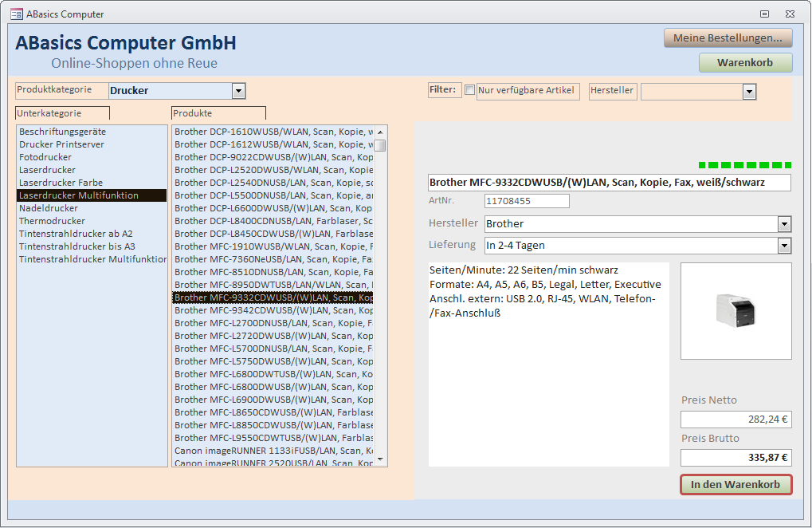The image size is (812, 528).
Task: Expand the Hersteller filter dropdown
Action: pos(749,93)
